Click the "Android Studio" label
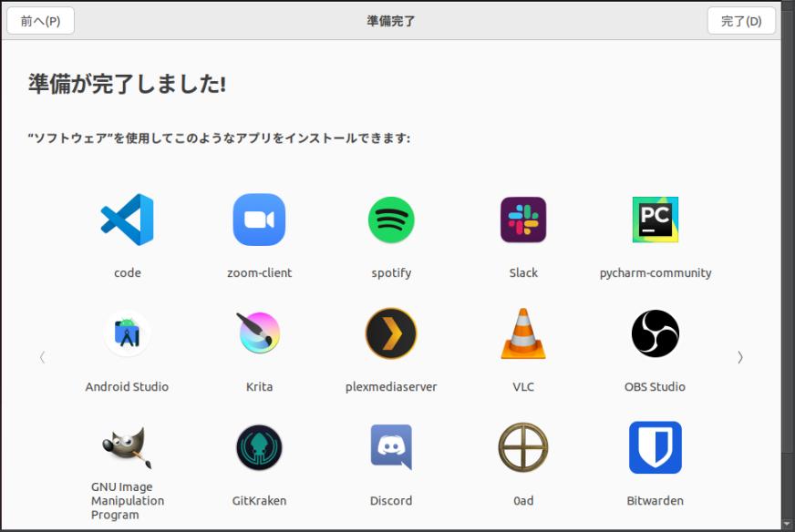The width and height of the screenshot is (795, 532). click(x=127, y=386)
